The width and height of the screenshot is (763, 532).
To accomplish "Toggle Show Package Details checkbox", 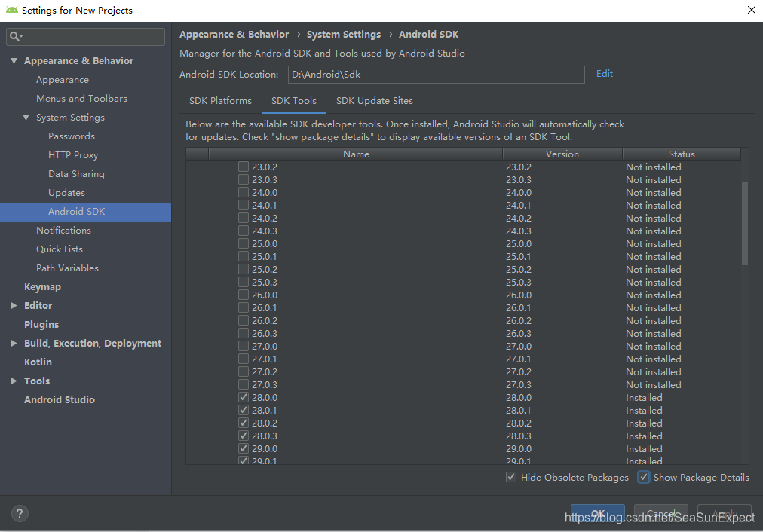I will click(643, 478).
